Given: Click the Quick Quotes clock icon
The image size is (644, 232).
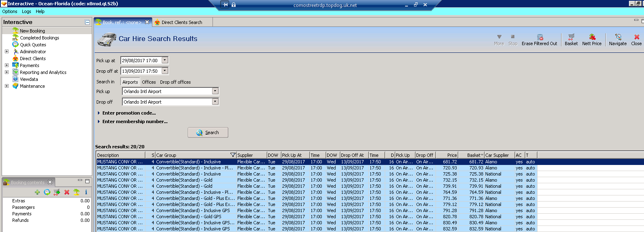Looking at the screenshot, I should 15,44.
